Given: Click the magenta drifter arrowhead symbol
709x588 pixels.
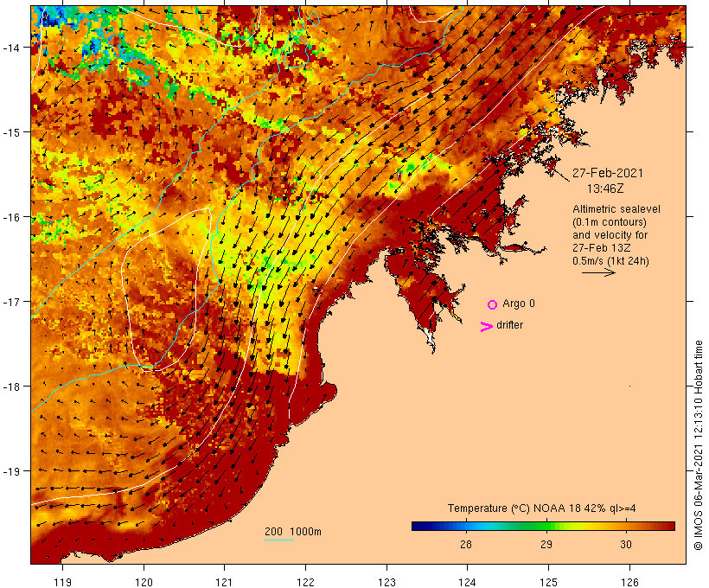Looking at the screenshot, I should click(x=486, y=327).
